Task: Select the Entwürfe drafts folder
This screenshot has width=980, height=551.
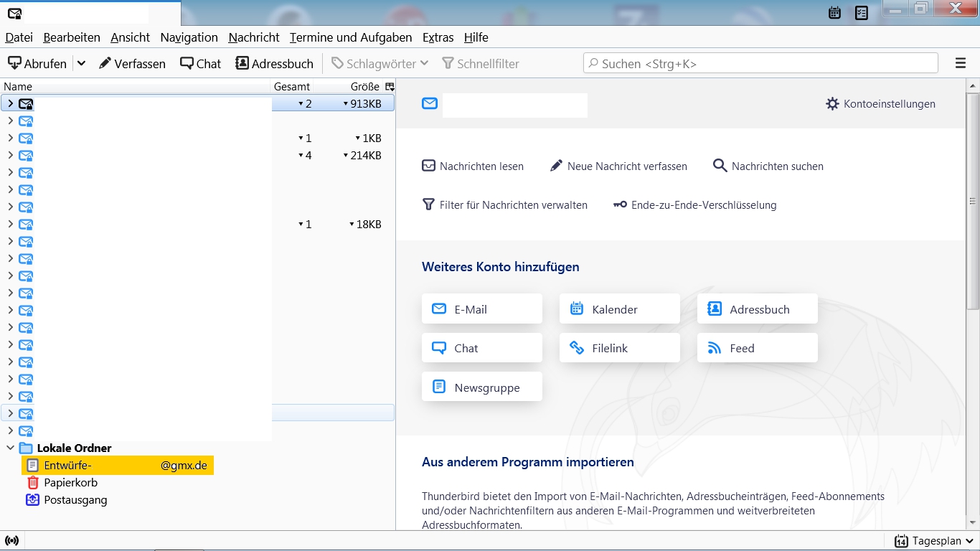Action: coord(118,465)
